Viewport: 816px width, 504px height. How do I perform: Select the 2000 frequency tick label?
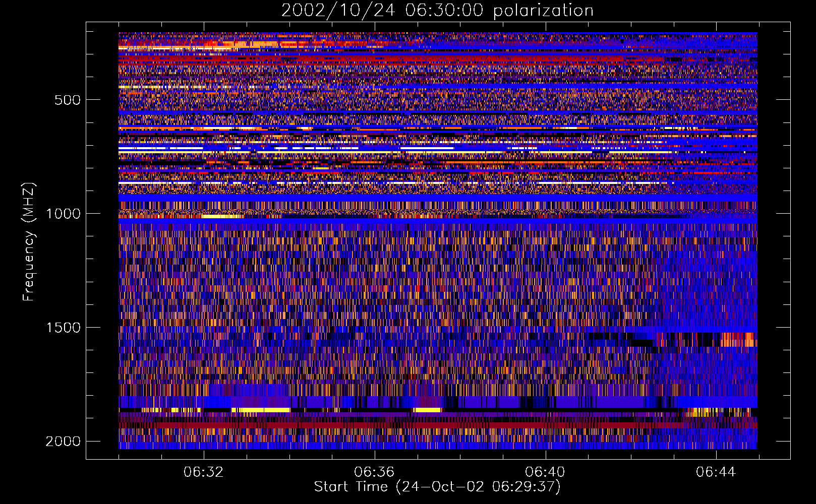click(x=63, y=442)
